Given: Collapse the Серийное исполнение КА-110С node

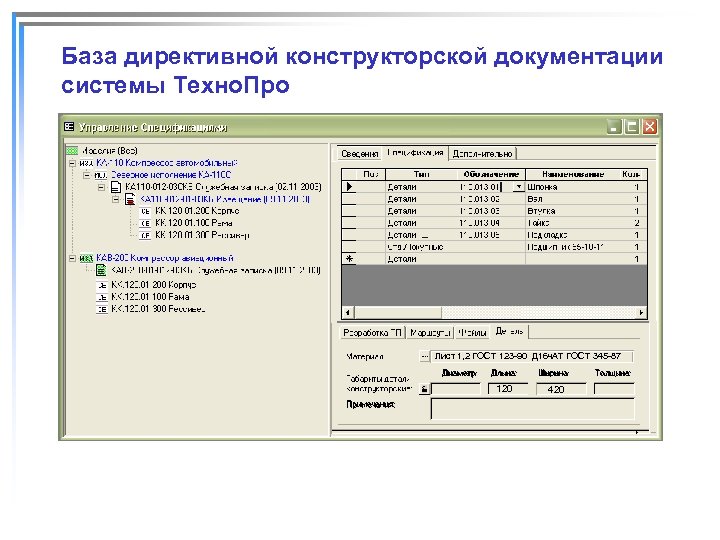Looking at the screenshot, I should point(87,175).
